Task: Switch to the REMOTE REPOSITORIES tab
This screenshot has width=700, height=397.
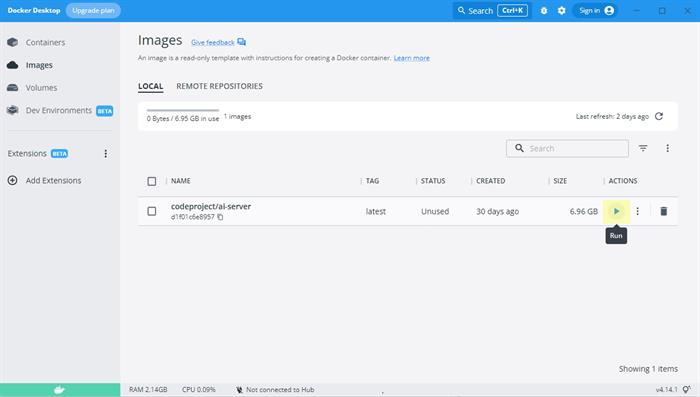Action: tap(219, 86)
